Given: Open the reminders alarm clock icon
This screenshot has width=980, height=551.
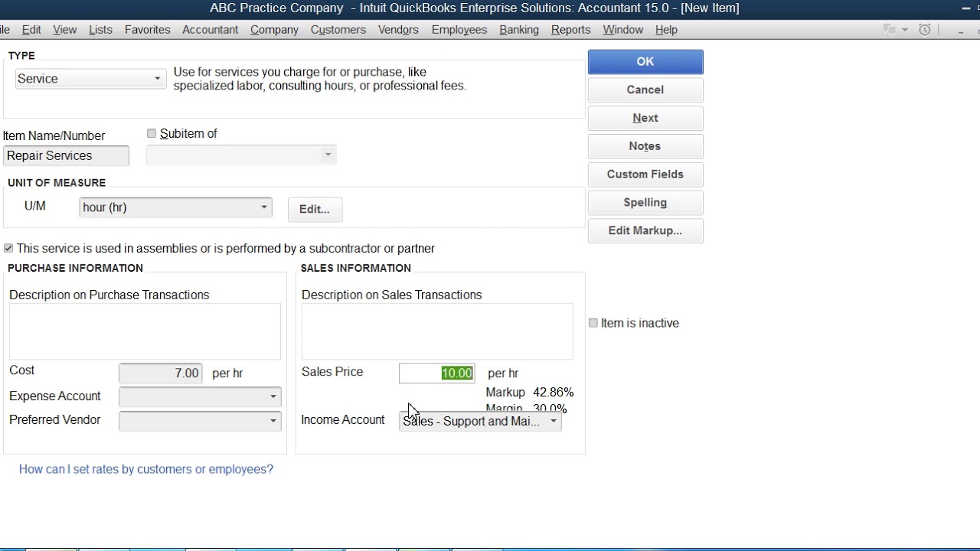Looking at the screenshot, I should click(925, 30).
